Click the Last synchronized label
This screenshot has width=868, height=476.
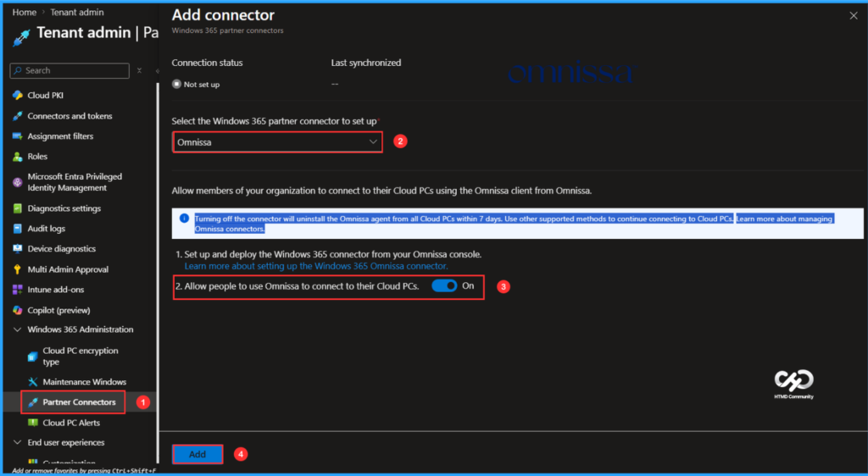coord(366,63)
